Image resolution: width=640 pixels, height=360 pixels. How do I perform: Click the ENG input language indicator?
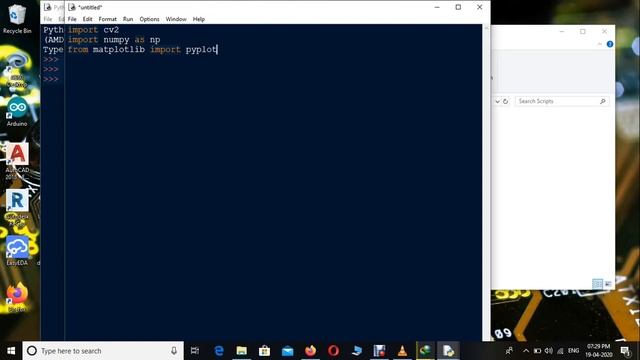[x=573, y=351]
